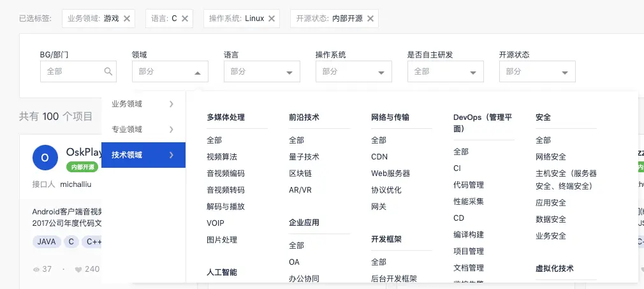Click the search icon in BG/部门 field
This screenshot has width=644, height=289.
pos(108,71)
